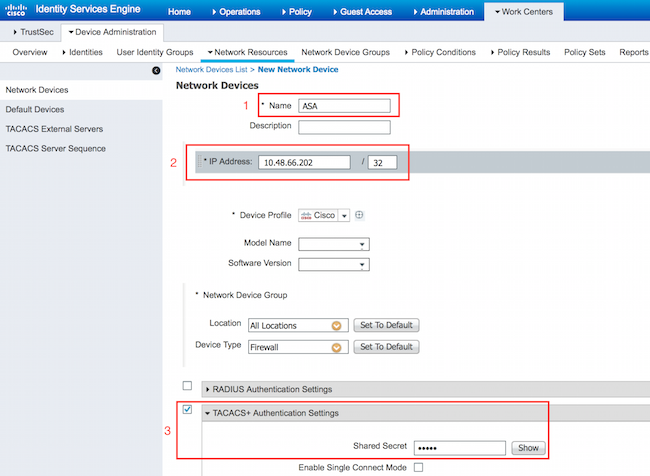Follow the Network Devices List breadcrumb link

pos(211,70)
